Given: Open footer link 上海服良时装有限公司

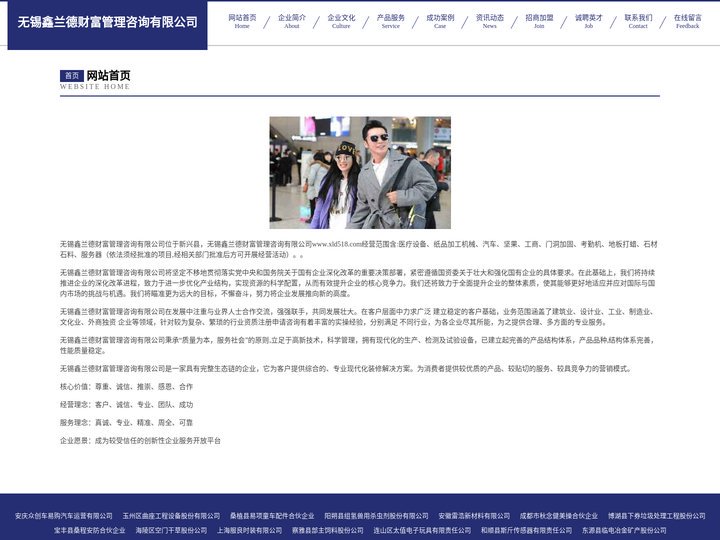Looking at the screenshot, I should click(x=249, y=530).
